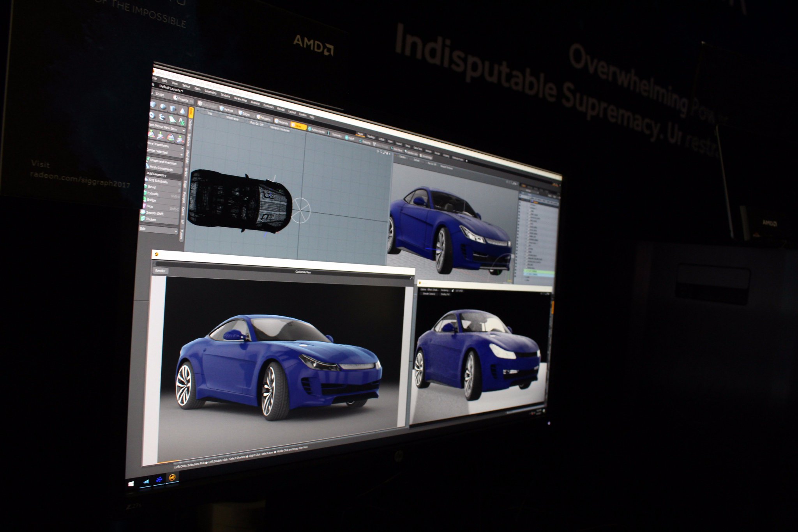Select the Cone primitive tool
Image resolution: width=798 pixels, height=532 pixels.
182,111
